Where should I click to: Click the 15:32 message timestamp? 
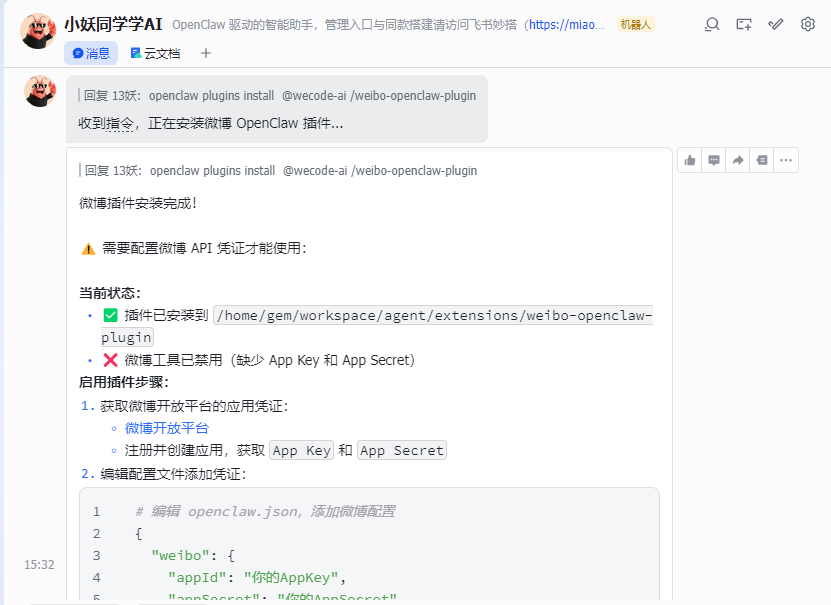coord(38,564)
